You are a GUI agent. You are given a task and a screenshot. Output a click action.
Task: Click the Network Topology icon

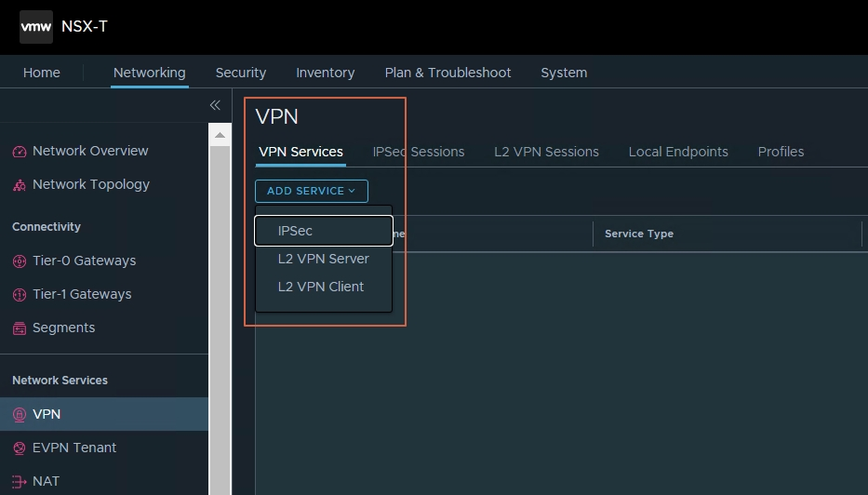20,185
